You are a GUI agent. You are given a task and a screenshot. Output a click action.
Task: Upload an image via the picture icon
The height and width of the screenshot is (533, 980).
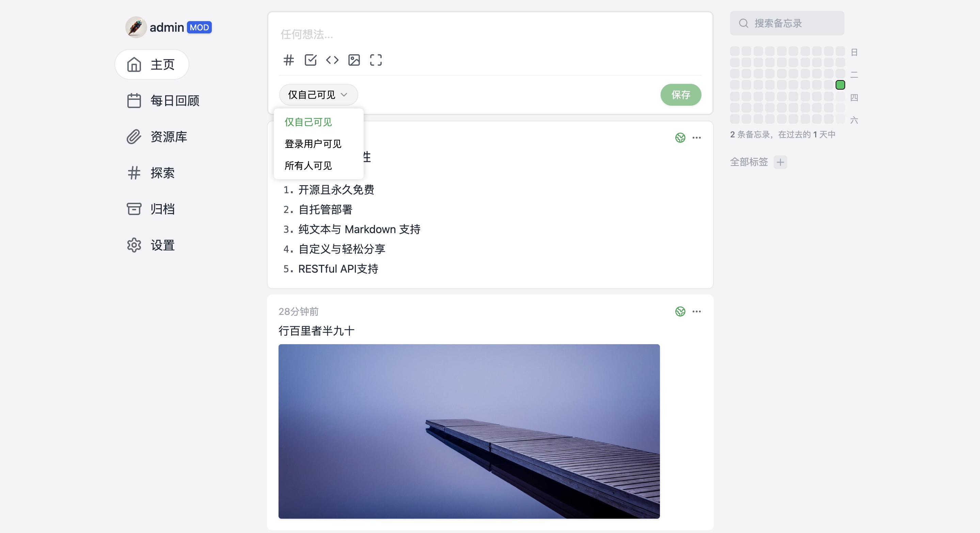tap(354, 60)
